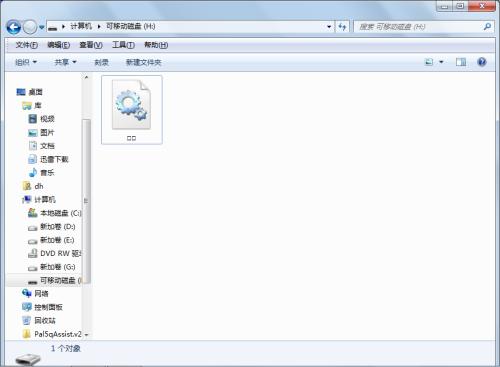500x367 pixels.
Task: Click the 库 folder icon
Action: [x=27, y=106]
